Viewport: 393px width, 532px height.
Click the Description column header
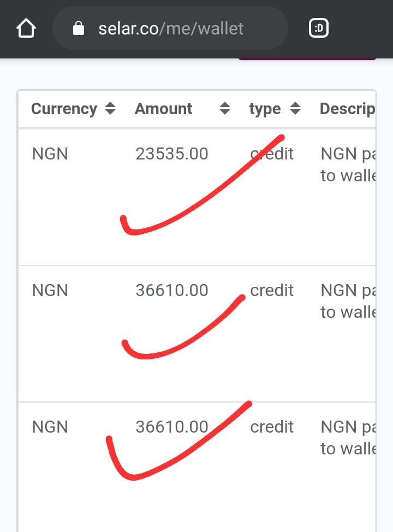tap(347, 109)
